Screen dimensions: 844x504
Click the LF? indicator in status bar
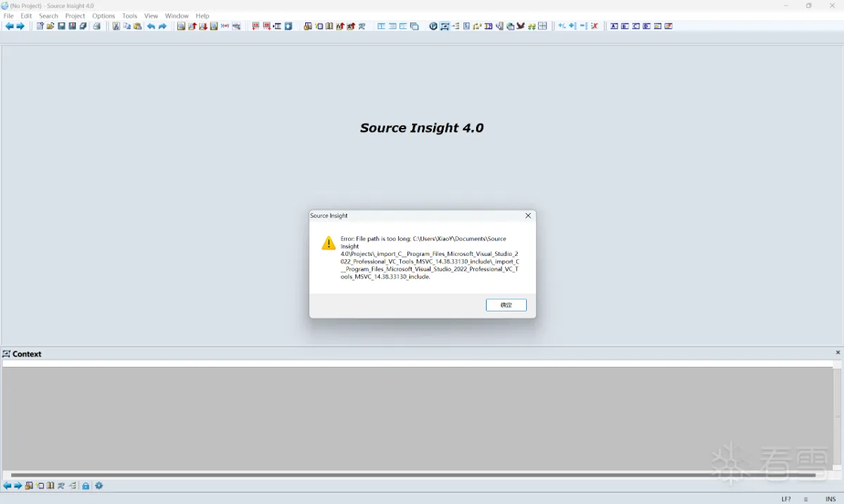(x=786, y=499)
